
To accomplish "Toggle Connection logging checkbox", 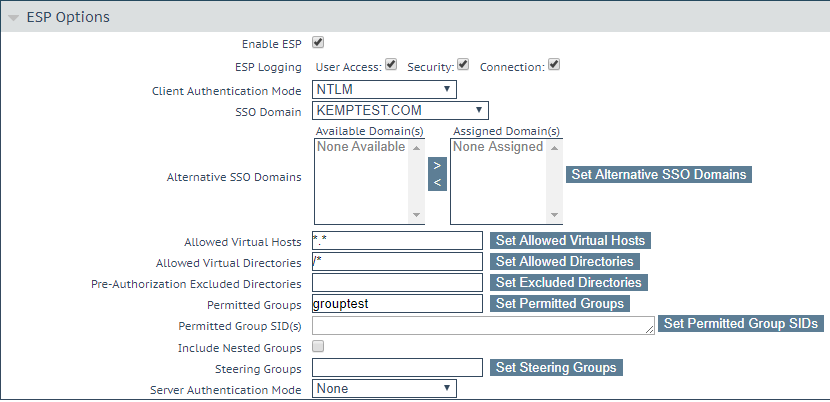I will (554, 65).
